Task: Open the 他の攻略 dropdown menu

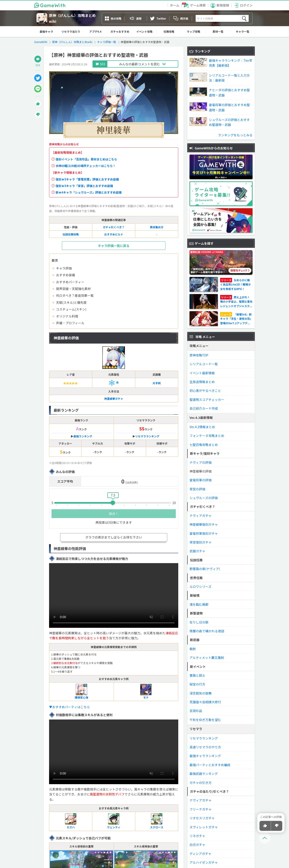Action: pos(113,18)
